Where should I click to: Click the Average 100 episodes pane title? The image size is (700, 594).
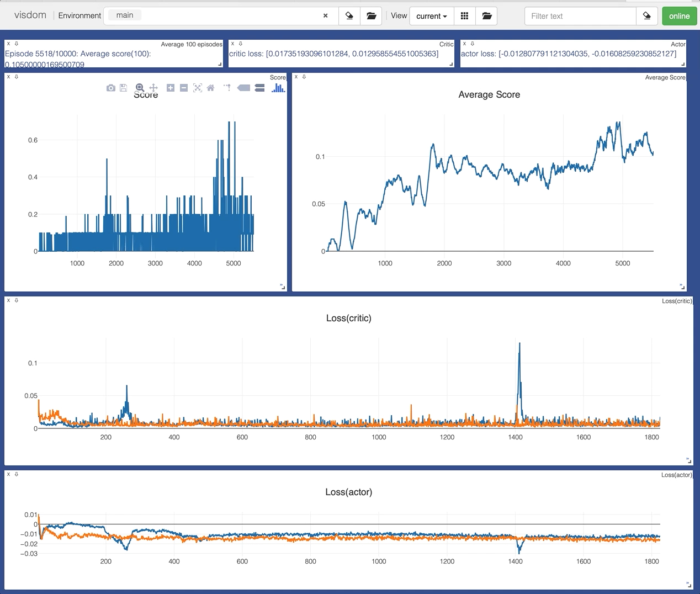click(x=192, y=44)
